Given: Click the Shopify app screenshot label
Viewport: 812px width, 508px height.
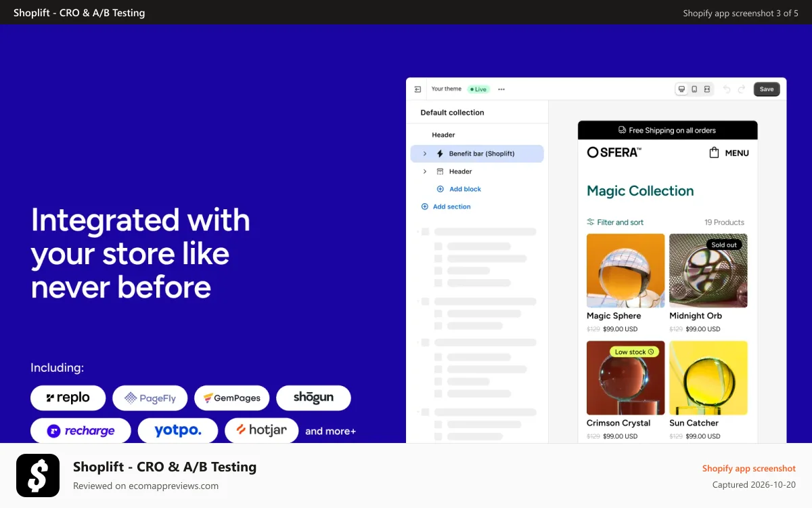Looking at the screenshot, I should coord(749,468).
